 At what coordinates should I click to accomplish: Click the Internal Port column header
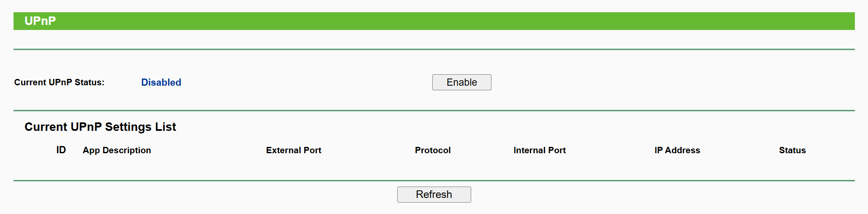tap(540, 150)
